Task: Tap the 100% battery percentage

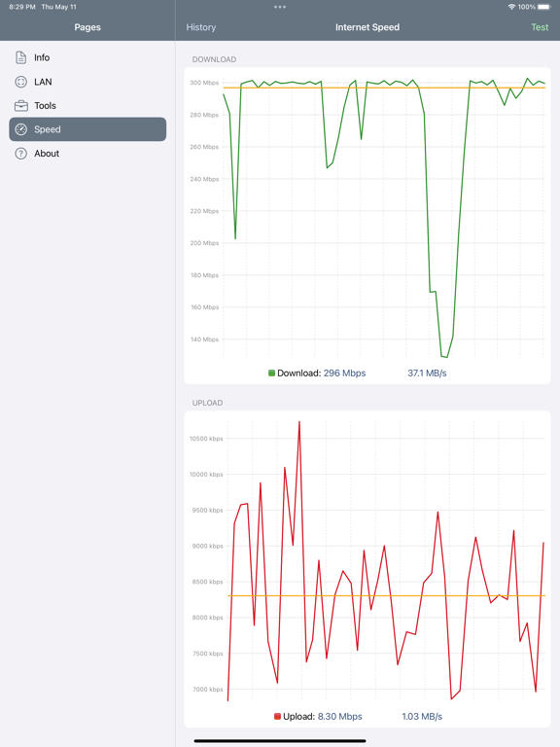Action: pyautogui.click(x=527, y=7)
